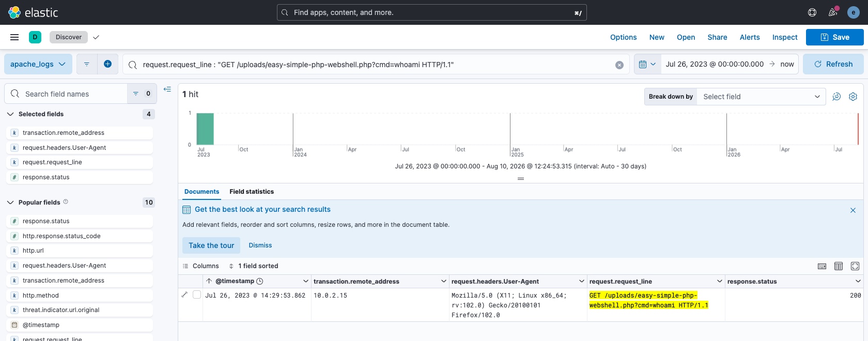This screenshot has width=868, height=341.
Task: Select the http.method field
Action: click(80, 296)
